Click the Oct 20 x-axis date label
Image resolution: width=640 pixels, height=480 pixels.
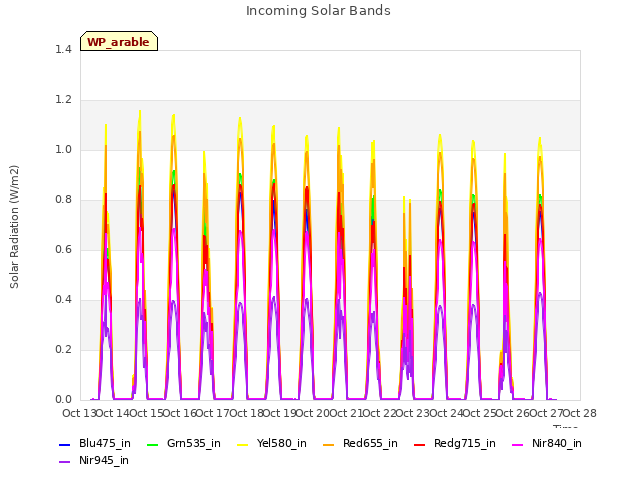click(312, 413)
